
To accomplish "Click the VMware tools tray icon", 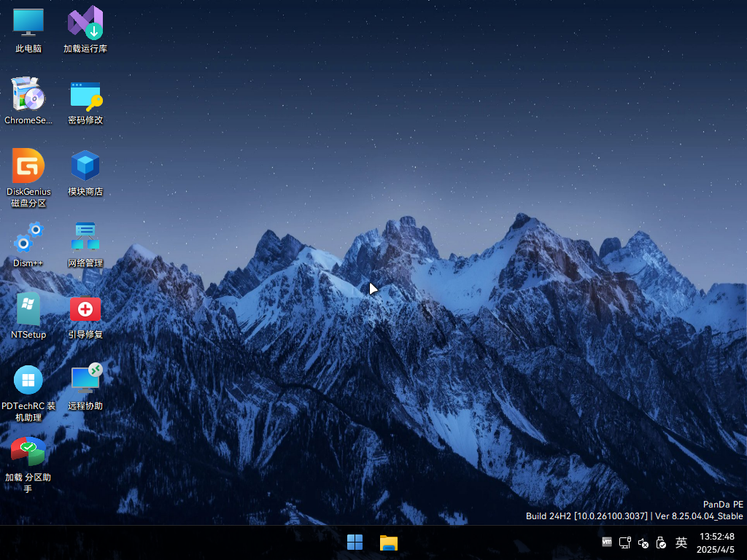I will 607,542.
